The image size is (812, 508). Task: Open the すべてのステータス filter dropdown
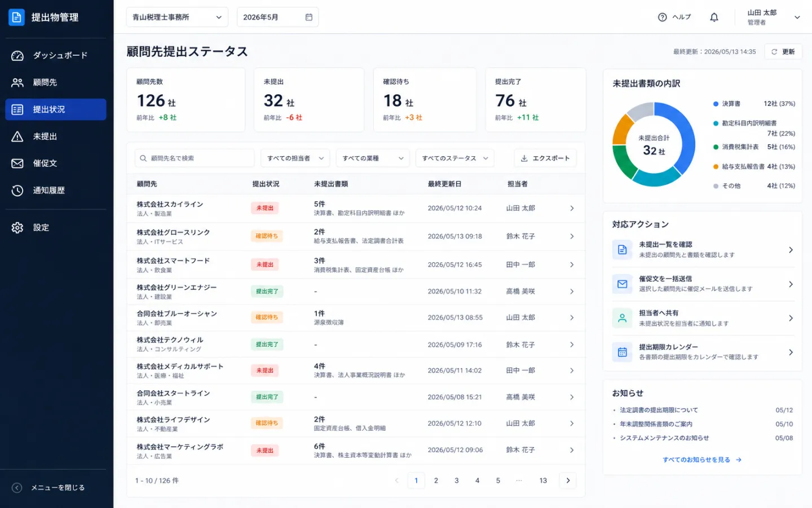455,158
